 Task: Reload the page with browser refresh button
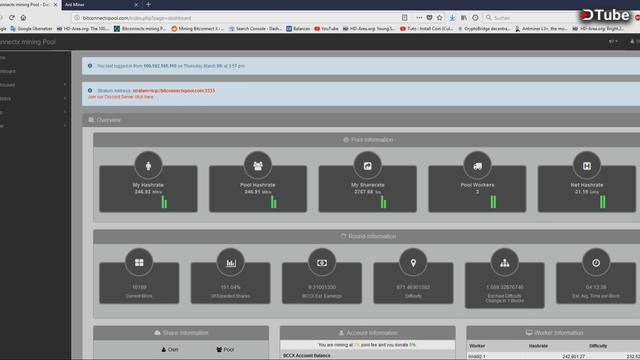(12, 18)
